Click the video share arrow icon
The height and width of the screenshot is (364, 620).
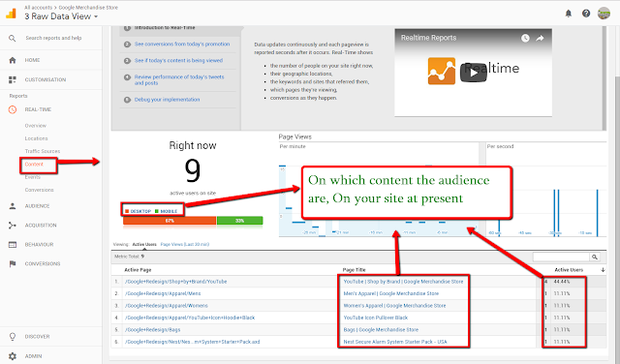coord(540,38)
